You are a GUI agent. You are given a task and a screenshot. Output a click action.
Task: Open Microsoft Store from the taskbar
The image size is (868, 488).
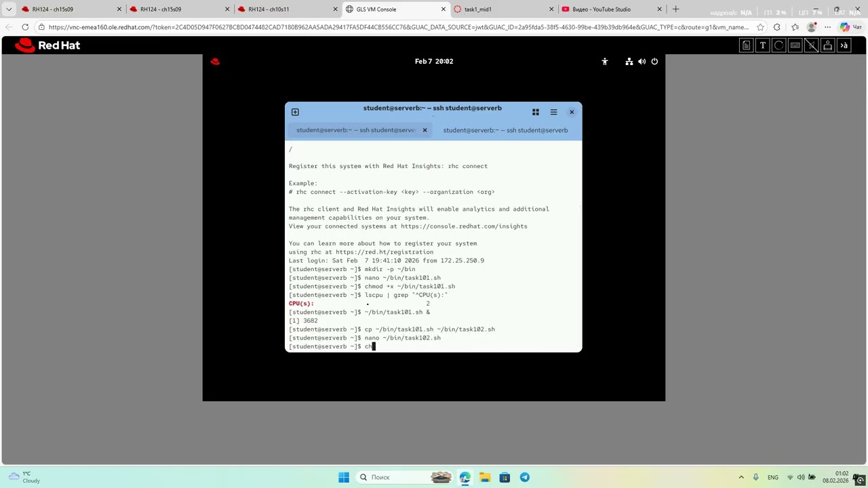coord(505,477)
